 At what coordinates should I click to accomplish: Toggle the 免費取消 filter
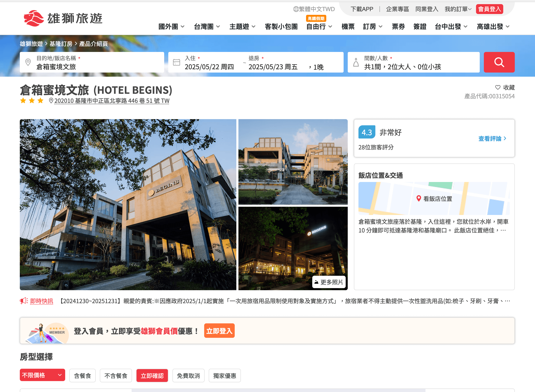pyautogui.click(x=188, y=375)
